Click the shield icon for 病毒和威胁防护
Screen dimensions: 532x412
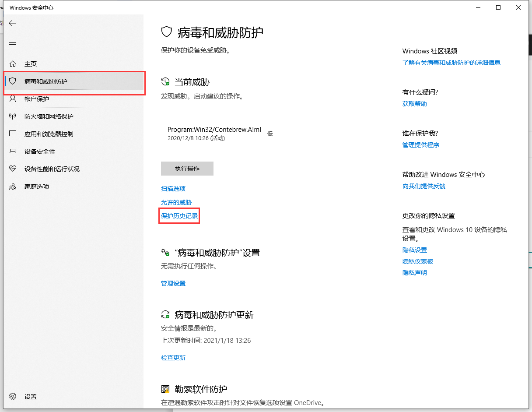[x=13, y=81]
